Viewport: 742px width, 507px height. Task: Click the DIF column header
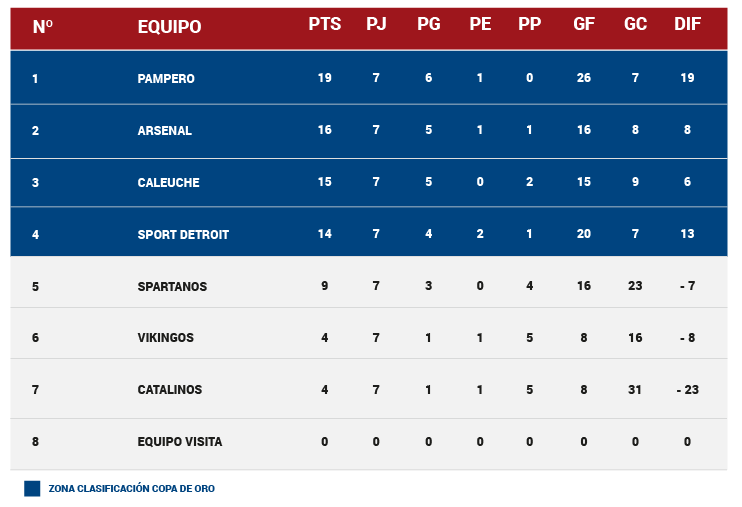(x=687, y=24)
